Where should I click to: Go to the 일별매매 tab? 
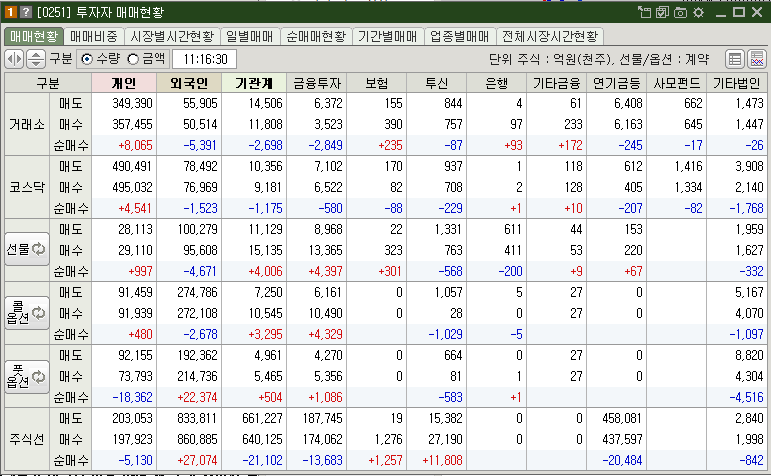249,36
